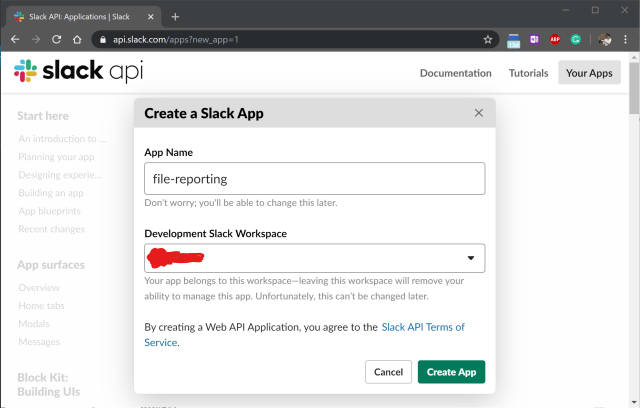Image resolution: width=640 pixels, height=408 pixels.
Task: Open the red ABP extension icon
Action: 555,40
